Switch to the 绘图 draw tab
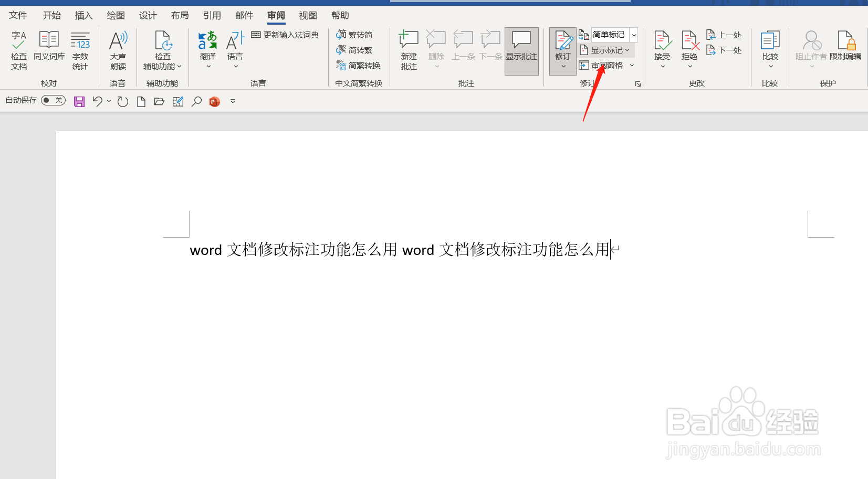 pyautogui.click(x=116, y=15)
